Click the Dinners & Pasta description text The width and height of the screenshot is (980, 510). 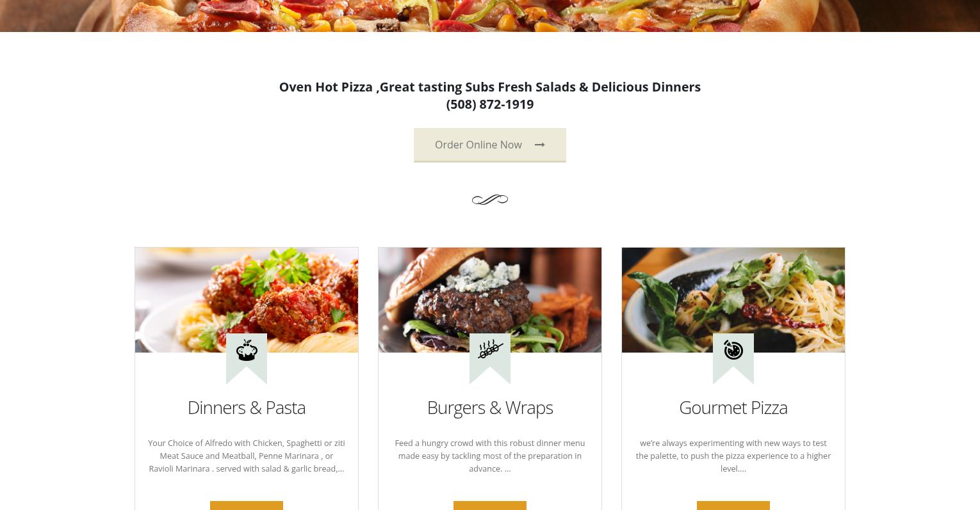tap(247, 456)
